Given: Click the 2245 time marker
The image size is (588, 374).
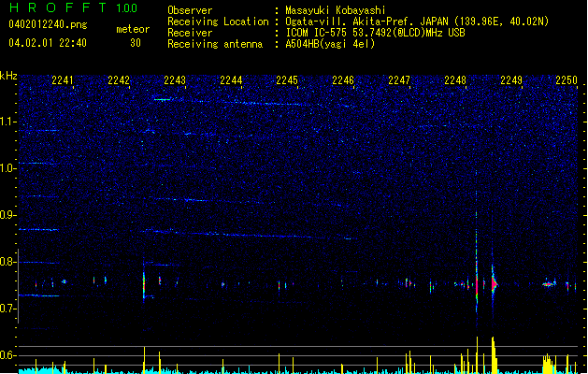Looking at the screenshot, I should click(x=287, y=79).
